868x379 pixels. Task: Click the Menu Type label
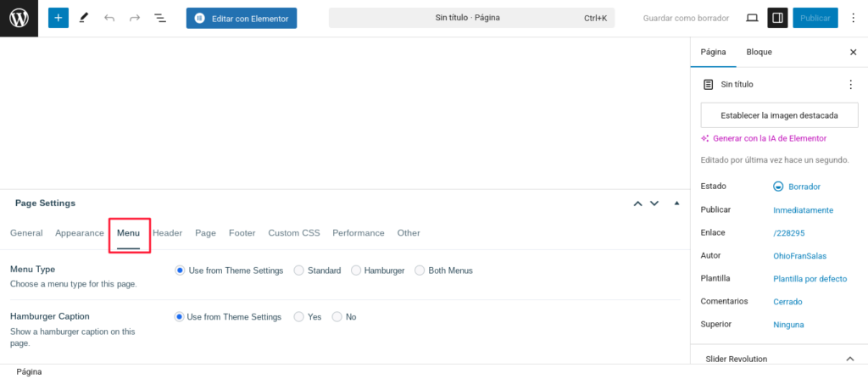(33, 270)
